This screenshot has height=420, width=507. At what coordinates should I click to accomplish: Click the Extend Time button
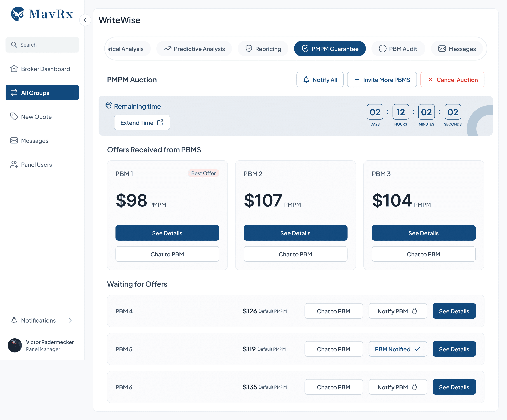142,123
